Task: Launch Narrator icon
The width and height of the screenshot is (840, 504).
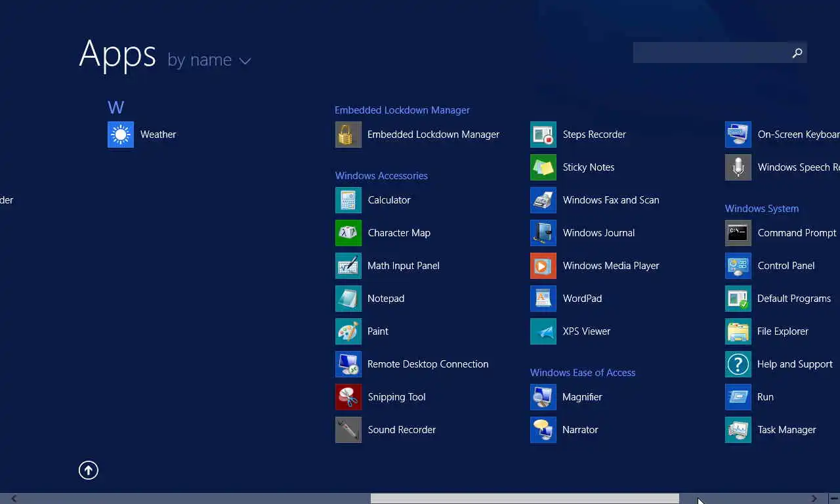Action: pos(543,430)
